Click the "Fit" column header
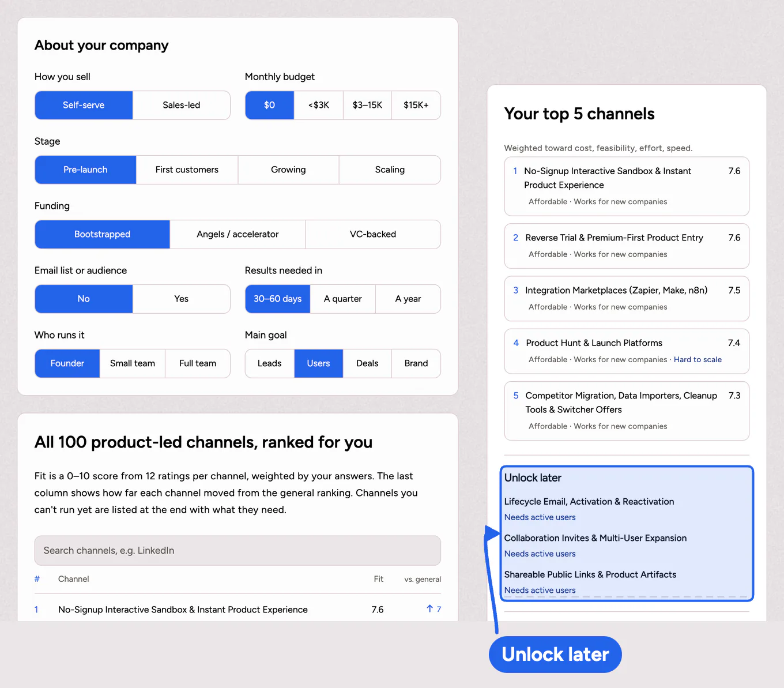The height and width of the screenshot is (688, 784). tap(379, 579)
